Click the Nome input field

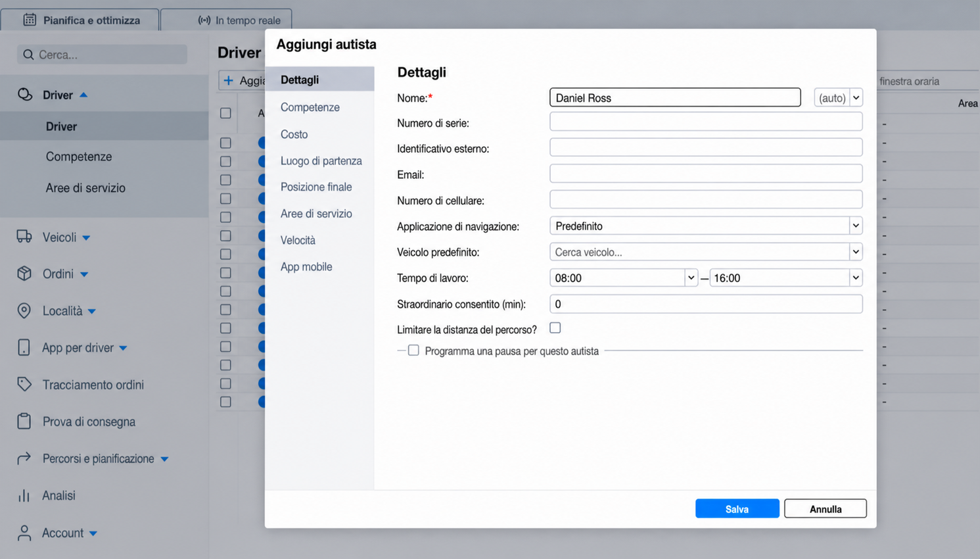tap(675, 97)
